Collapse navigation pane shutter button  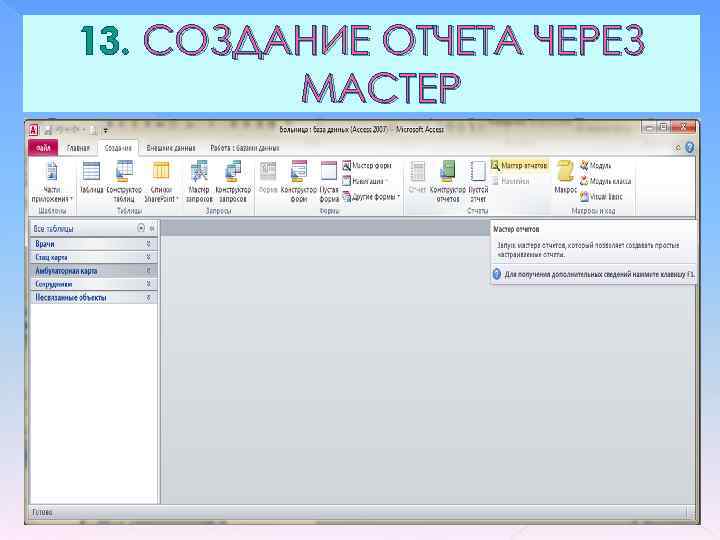(x=152, y=228)
